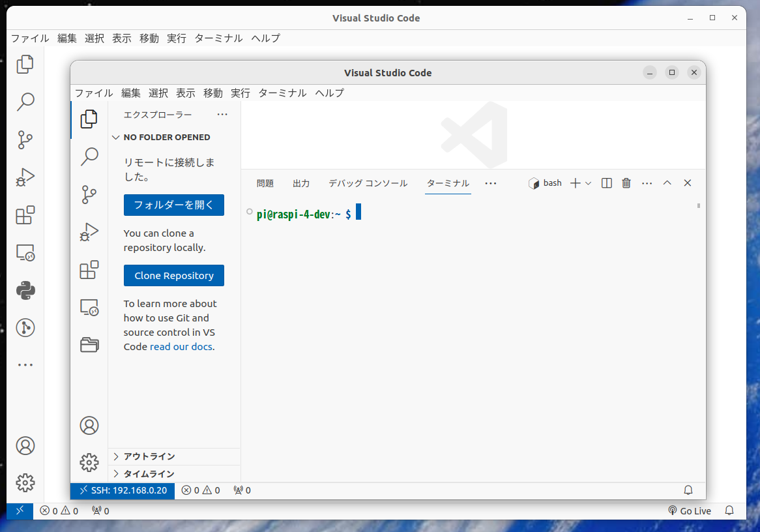Open ヘルプ menu in the front window
The width and height of the screenshot is (760, 532).
(329, 93)
